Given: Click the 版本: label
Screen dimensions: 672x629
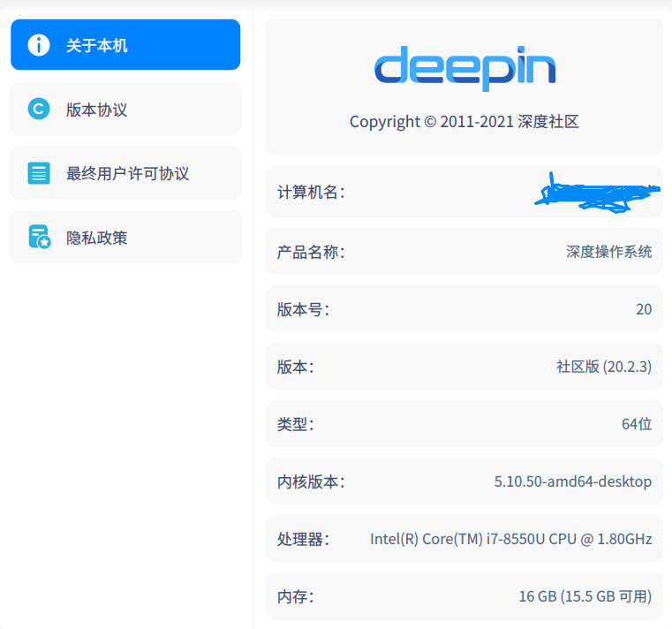Looking at the screenshot, I should [x=295, y=367].
